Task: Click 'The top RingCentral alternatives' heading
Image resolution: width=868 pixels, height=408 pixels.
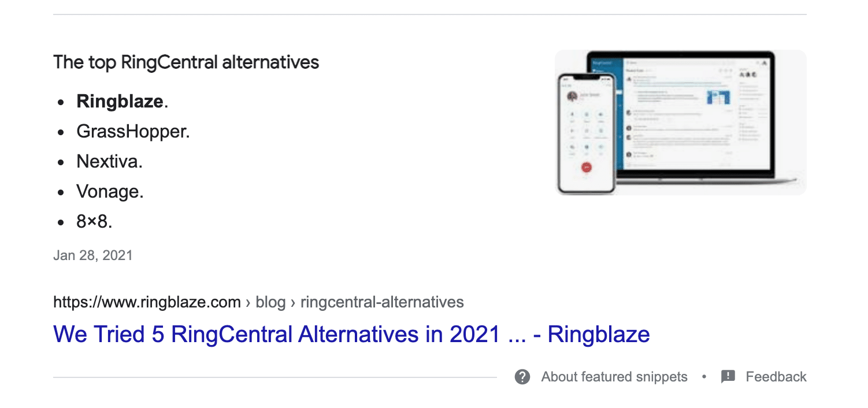Action: [x=186, y=62]
